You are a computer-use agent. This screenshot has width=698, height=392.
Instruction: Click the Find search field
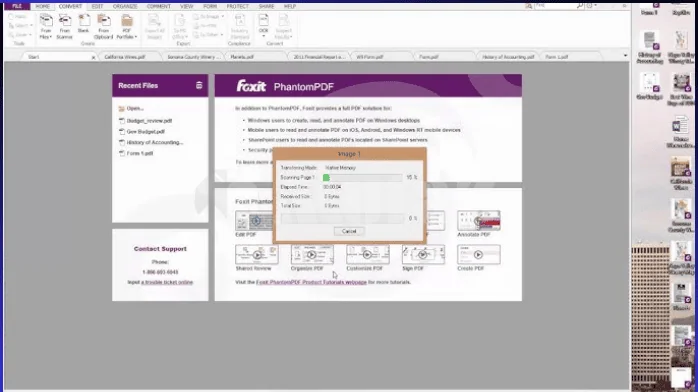pyautogui.click(x=555, y=6)
